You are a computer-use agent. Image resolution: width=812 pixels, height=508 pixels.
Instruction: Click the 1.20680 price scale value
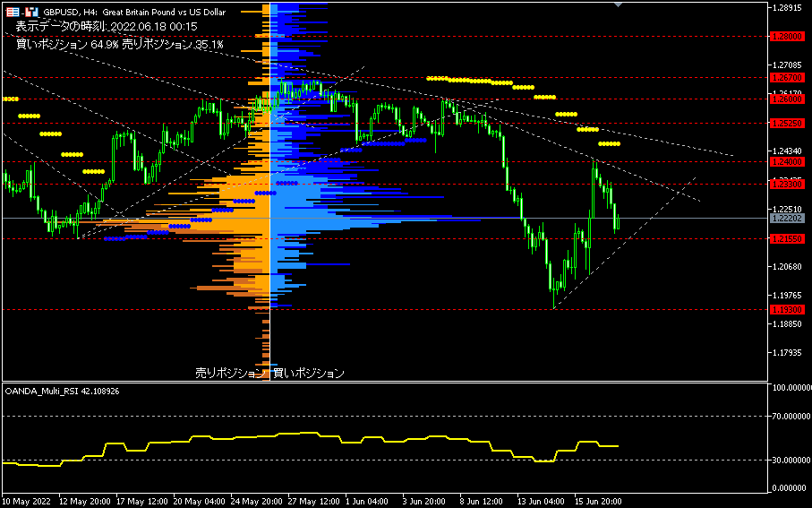click(x=787, y=266)
